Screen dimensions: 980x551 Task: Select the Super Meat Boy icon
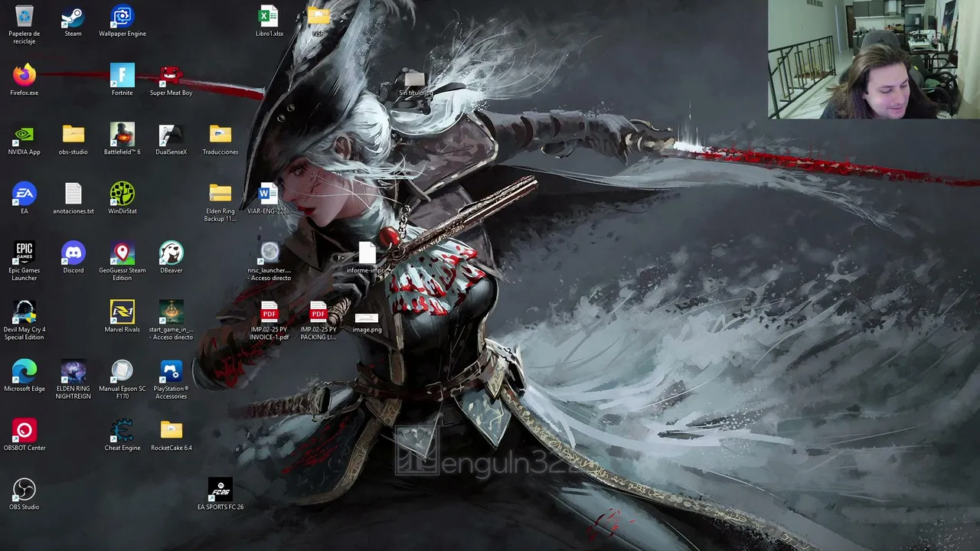coord(171,75)
